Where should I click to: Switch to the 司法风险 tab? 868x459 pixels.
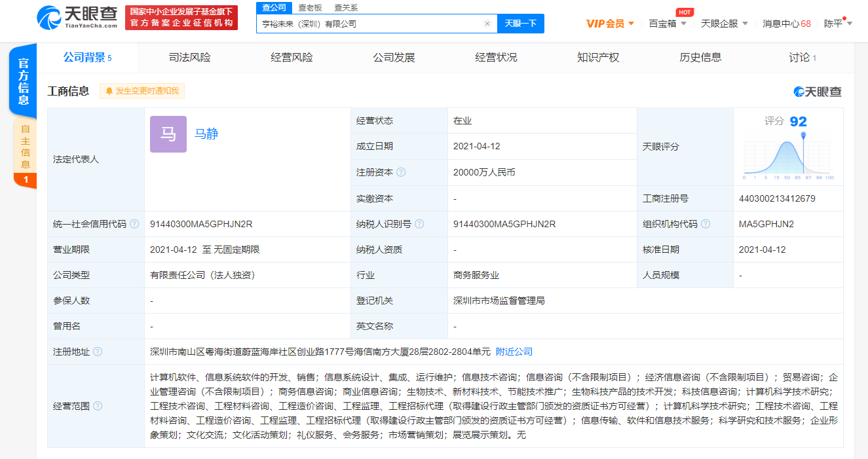click(189, 58)
